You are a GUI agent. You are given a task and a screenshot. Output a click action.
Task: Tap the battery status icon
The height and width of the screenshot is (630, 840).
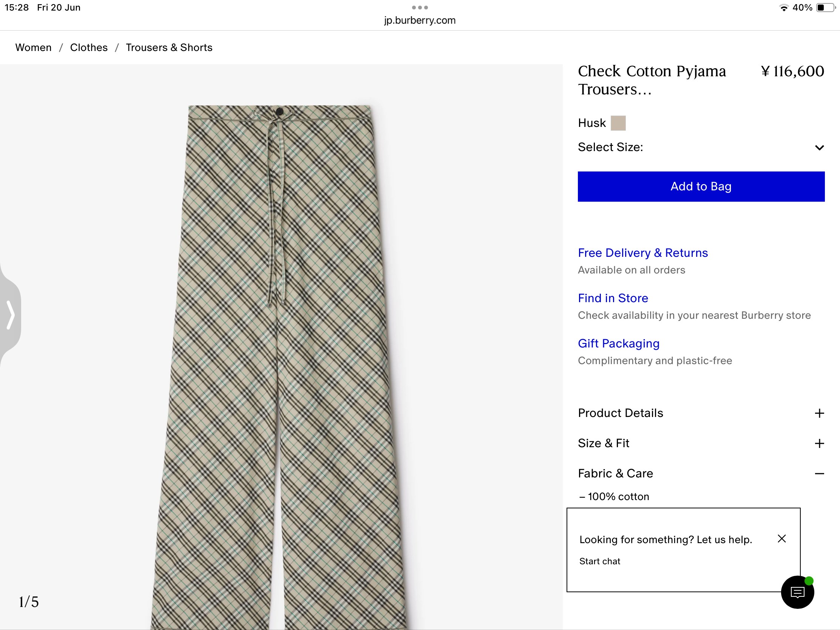point(826,8)
